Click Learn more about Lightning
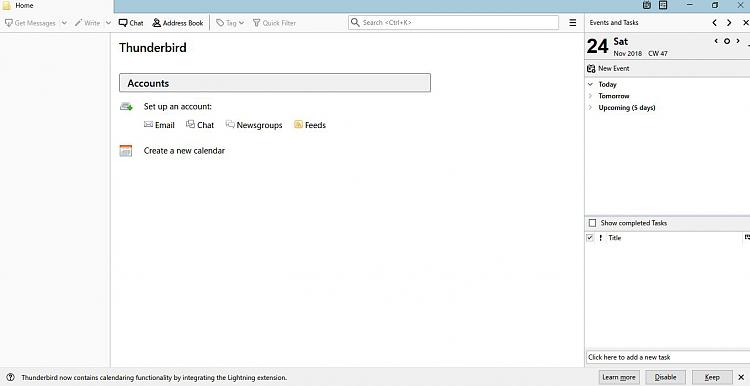This screenshot has width=750, height=386. [619, 377]
